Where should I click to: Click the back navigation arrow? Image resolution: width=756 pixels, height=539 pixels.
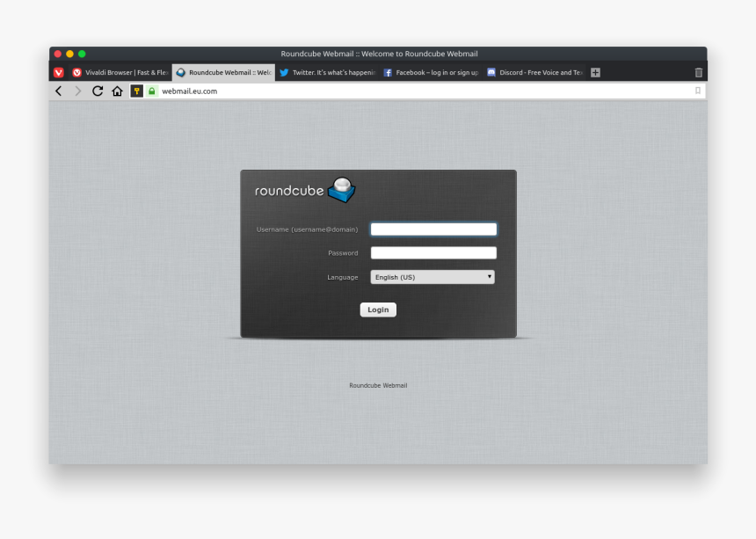pos(58,91)
